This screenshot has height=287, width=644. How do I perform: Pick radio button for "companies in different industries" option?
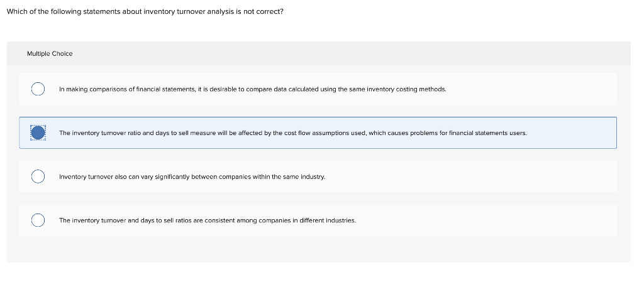pos(38,220)
